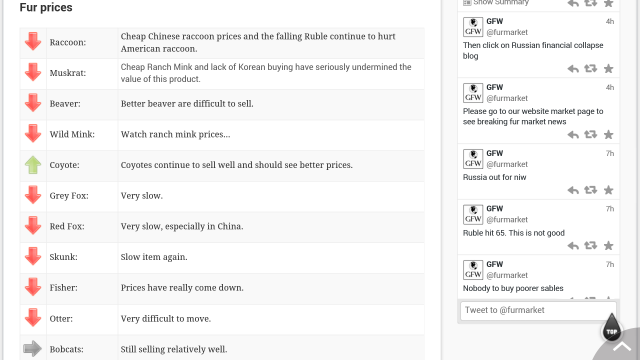This screenshot has width=640, height=360.
Task: Reply to the 'Russia out for niw' tweet
Action: (x=573, y=190)
